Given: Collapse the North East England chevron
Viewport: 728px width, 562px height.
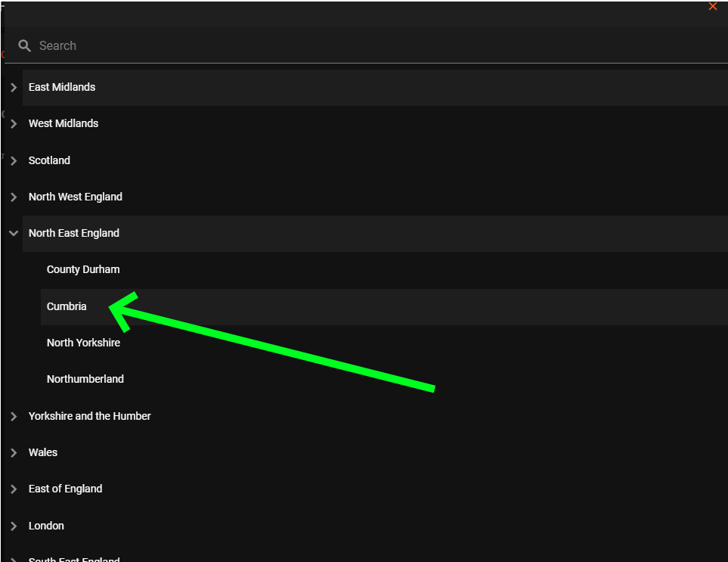Looking at the screenshot, I should 14,234.
